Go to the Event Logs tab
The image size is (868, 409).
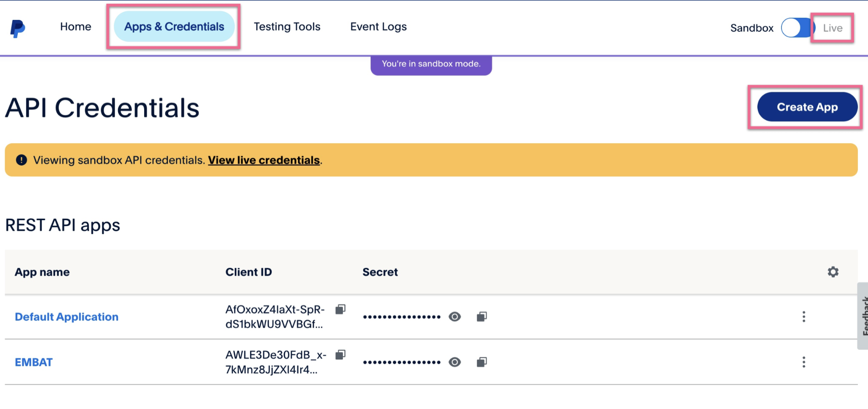point(378,27)
